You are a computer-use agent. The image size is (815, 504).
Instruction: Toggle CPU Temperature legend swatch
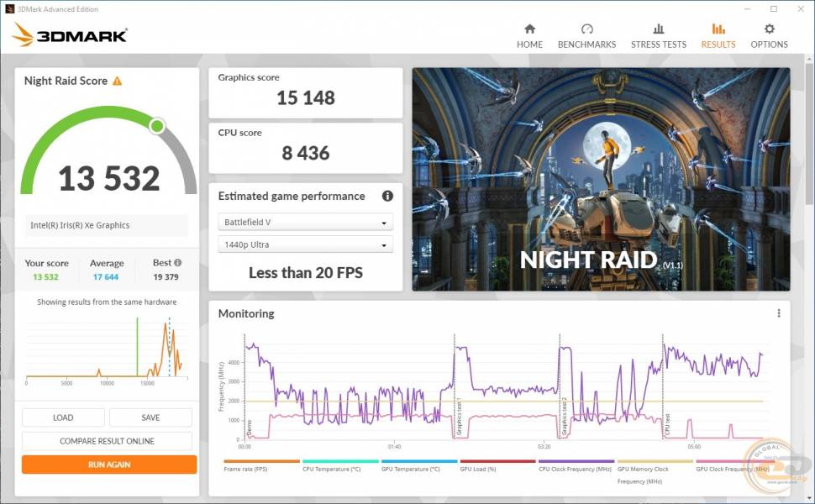click(x=340, y=461)
